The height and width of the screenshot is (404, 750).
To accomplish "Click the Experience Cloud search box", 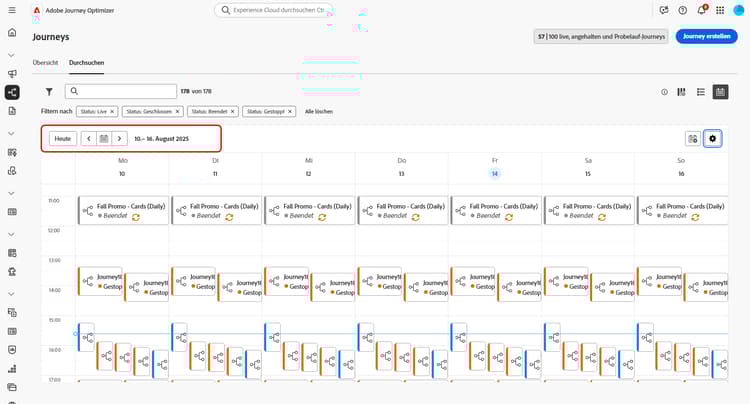I will 274,10.
